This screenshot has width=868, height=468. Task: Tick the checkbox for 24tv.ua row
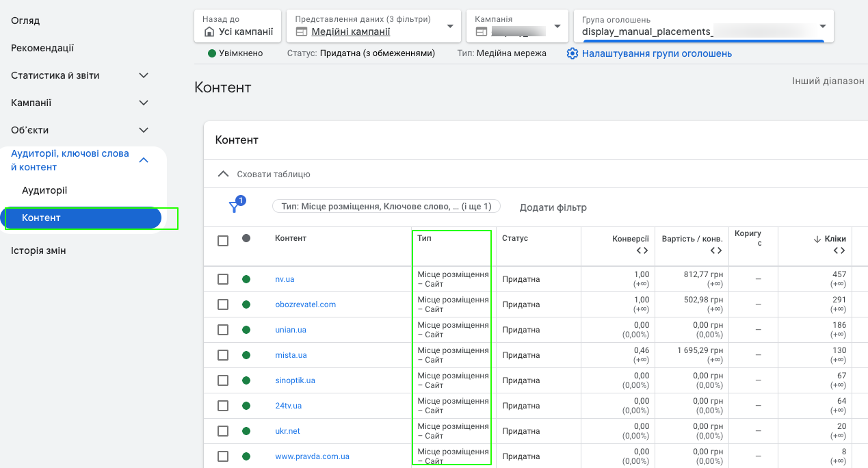pyautogui.click(x=223, y=406)
